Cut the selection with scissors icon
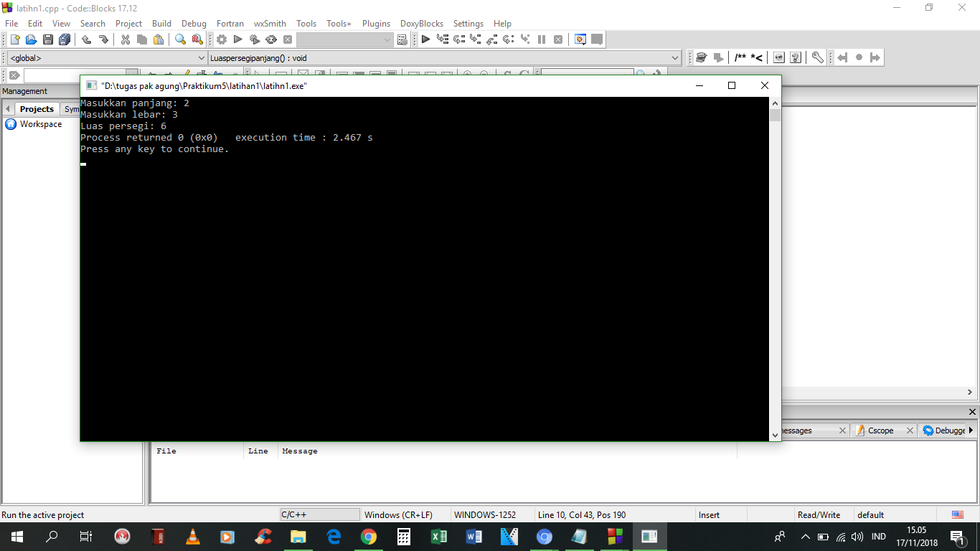Viewport: 980px width, 551px height. [x=126, y=39]
